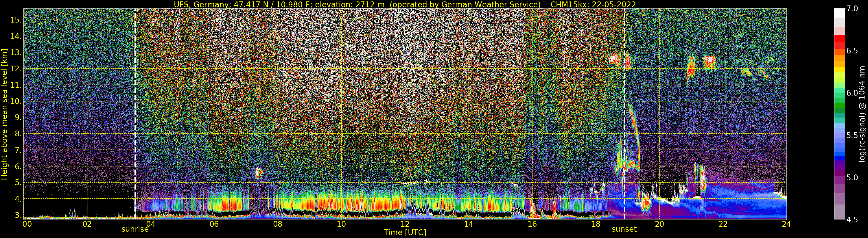Click the x-axis tick label '04'

click(151, 224)
